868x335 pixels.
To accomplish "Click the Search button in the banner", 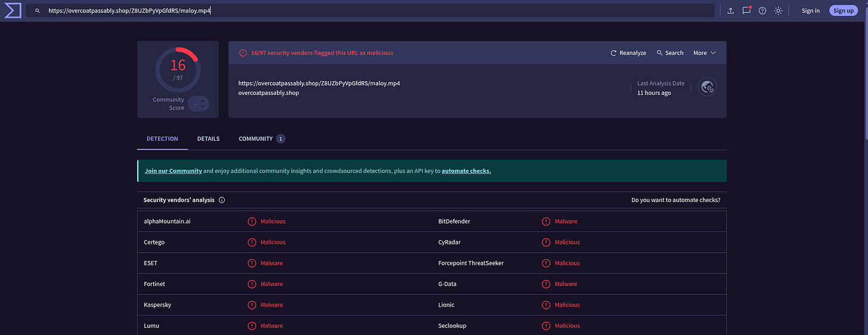I will (x=670, y=53).
